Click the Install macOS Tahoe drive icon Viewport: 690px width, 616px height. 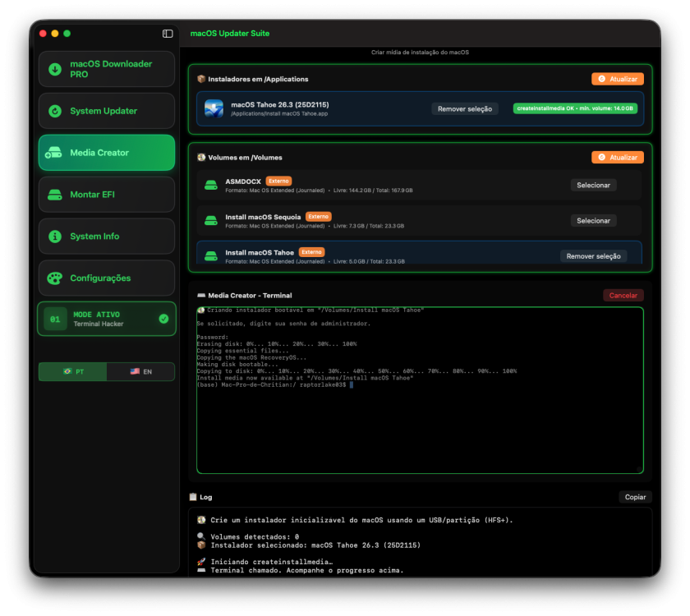pyautogui.click(x=211, y=256)
